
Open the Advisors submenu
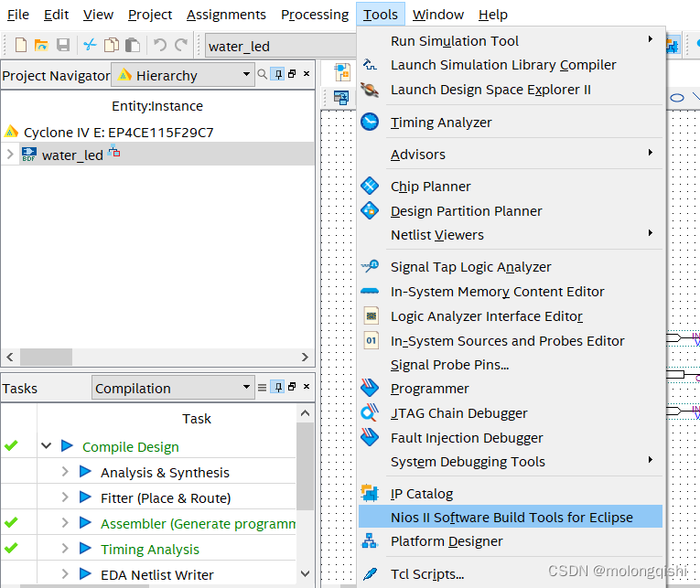click(511, 154)
